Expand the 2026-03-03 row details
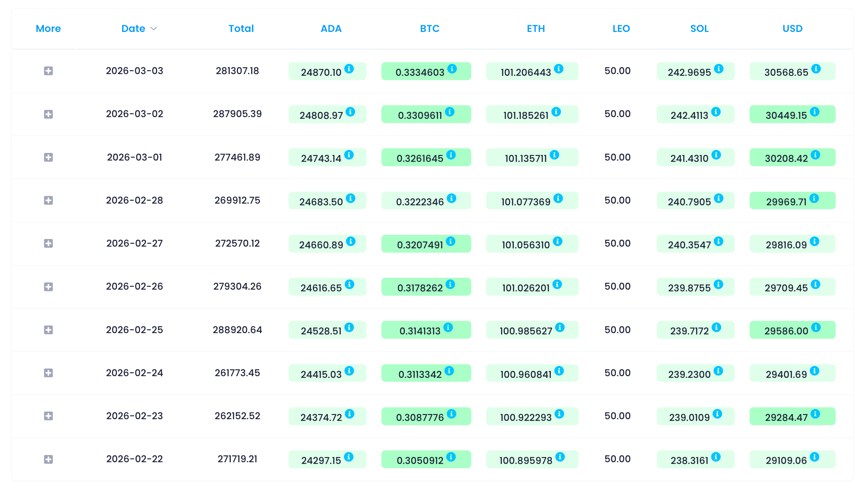This screenshot has width=868, height=484. 49,71
